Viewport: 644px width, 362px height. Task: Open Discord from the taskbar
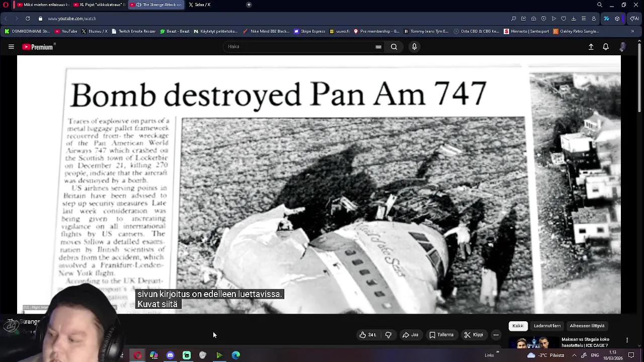pyautogui.click(x=170, y=355)
